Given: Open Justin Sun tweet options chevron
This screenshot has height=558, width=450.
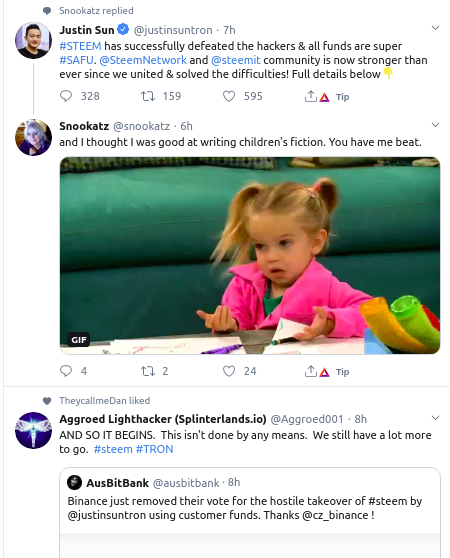Looking at the screenshot, I should click(435, 28).
